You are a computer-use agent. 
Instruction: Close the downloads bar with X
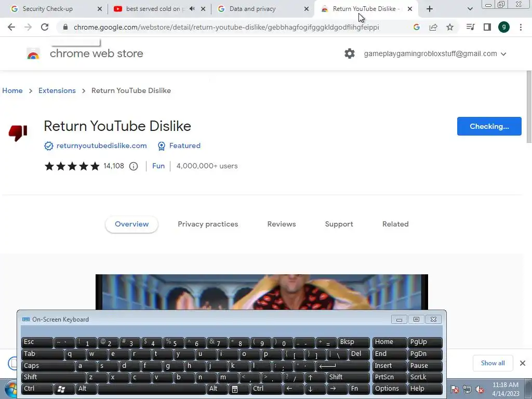coord(523,363)
